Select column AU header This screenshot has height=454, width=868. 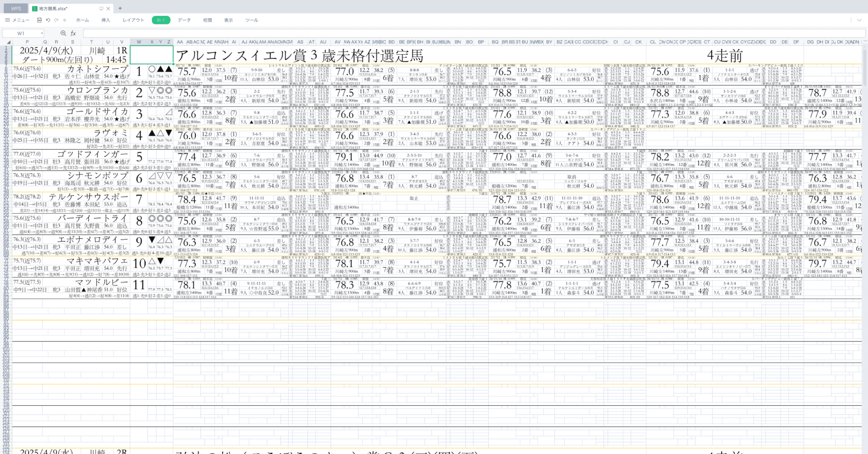[x=323, y=42]
